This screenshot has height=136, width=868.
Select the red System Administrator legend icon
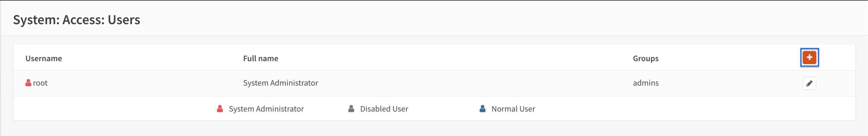tap(220, 109)
